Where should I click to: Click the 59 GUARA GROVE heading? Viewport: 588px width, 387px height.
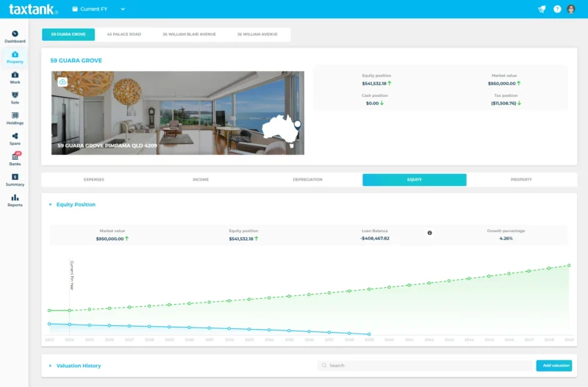coord(76,60)
